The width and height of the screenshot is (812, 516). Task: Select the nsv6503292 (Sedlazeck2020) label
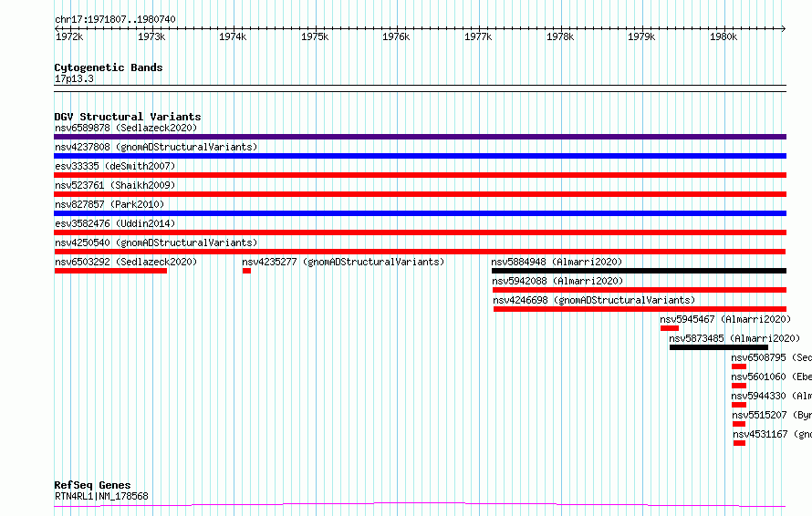pos(126,262)
